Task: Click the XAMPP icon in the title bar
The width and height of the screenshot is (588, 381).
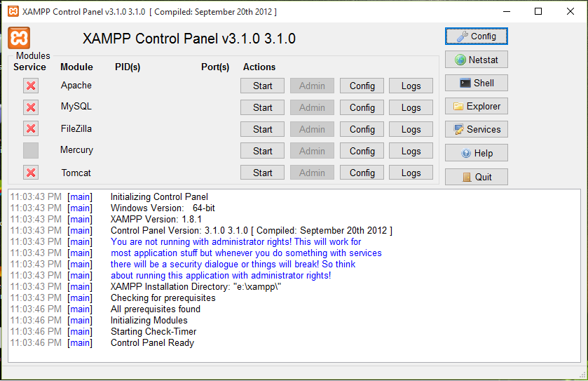Action: [x=13, y=11]
